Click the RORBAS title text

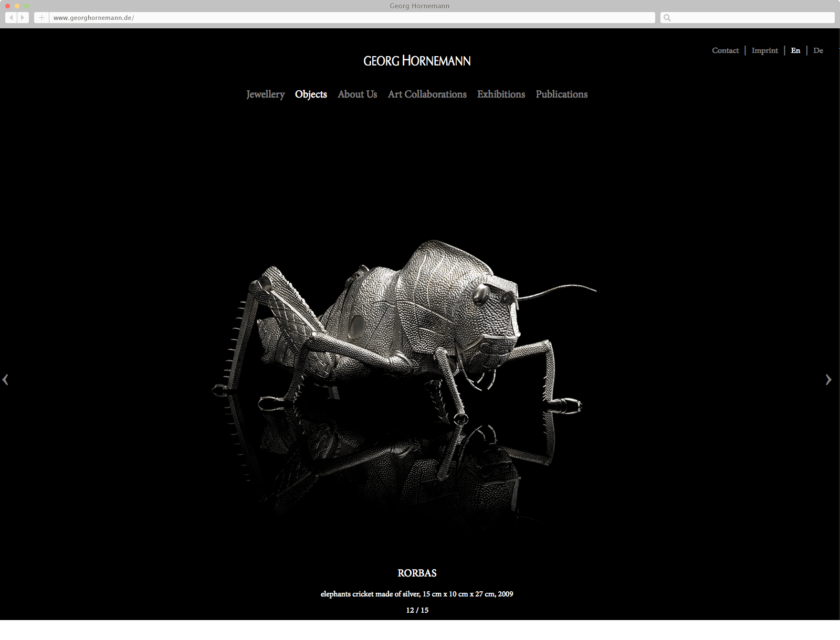[x=417, y=573]
